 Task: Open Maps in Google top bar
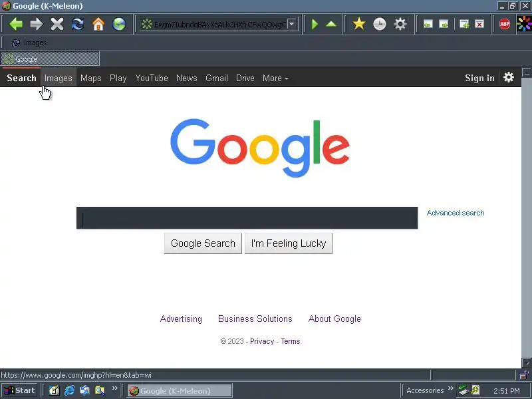point(91,78)
